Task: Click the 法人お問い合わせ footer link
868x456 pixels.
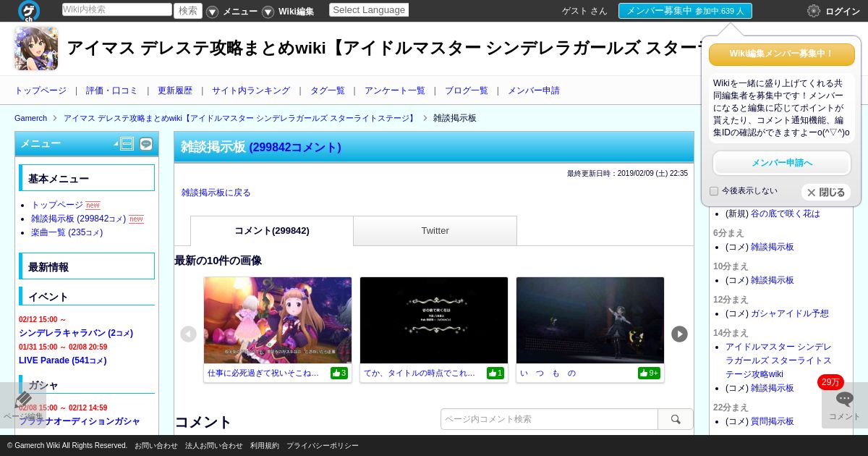Action: click(214, 446)
